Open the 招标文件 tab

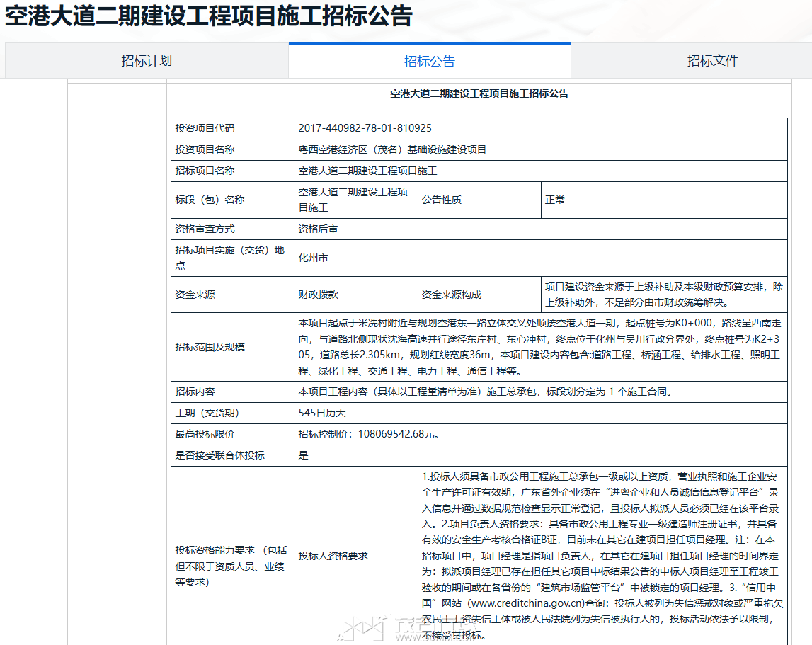coord(712,61)
